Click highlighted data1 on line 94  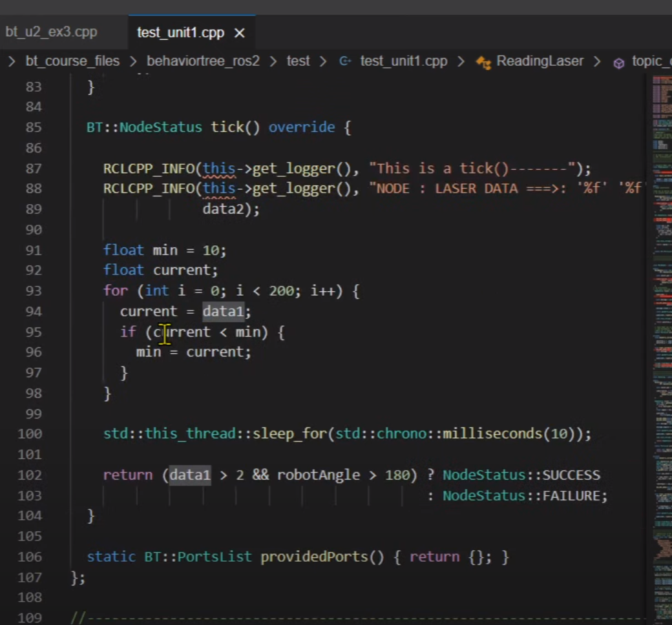pyautogui.click(x=224, y=311)
